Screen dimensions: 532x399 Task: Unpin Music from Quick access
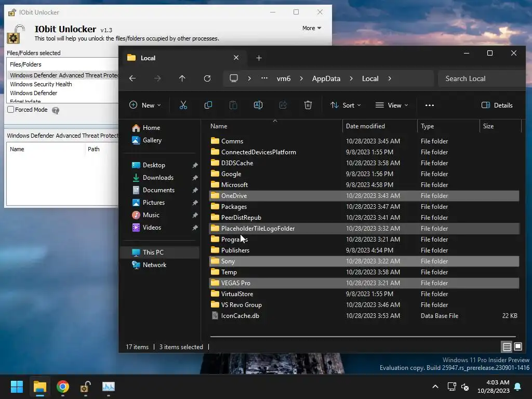click(x=195, y=215)
